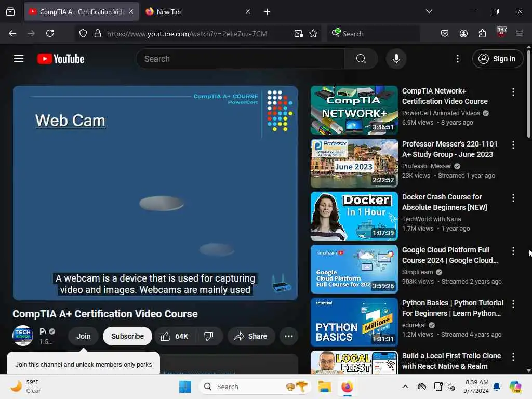The image size is (532, 399).
Task: Click the taskbar Search box
Action: point(255,387)
